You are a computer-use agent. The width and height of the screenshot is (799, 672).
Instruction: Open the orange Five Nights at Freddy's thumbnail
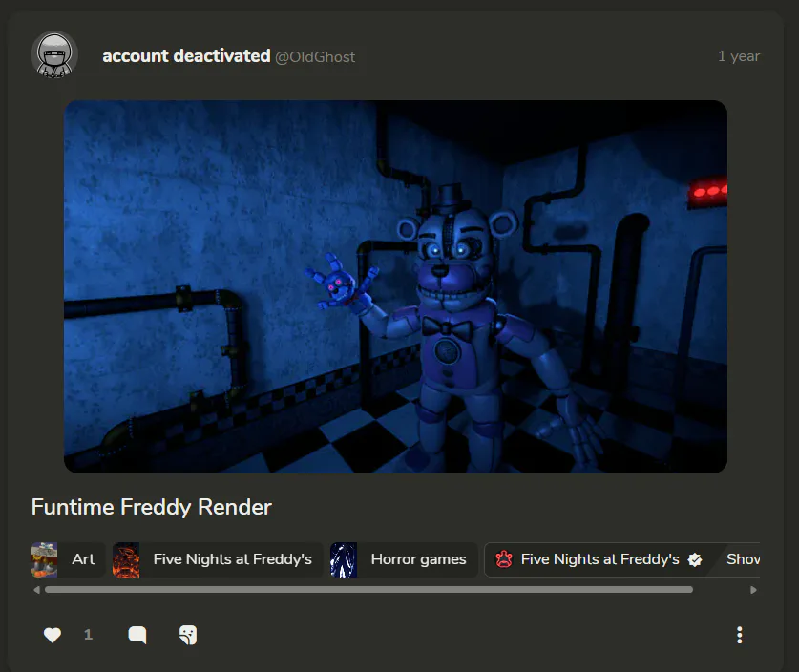[126, 559]
